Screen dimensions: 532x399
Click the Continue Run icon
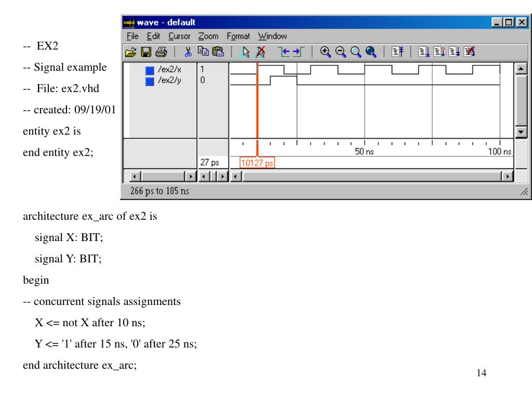click(440, 52)
